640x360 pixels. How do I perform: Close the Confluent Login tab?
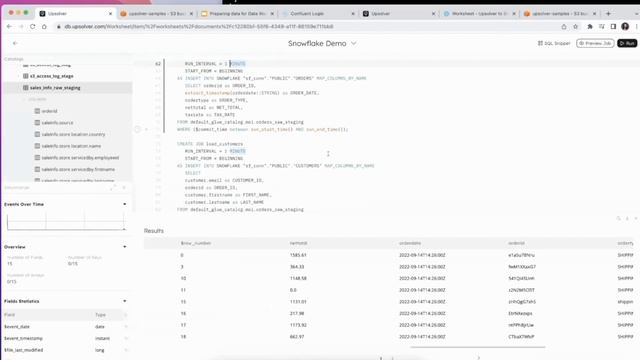coord(353,13)
